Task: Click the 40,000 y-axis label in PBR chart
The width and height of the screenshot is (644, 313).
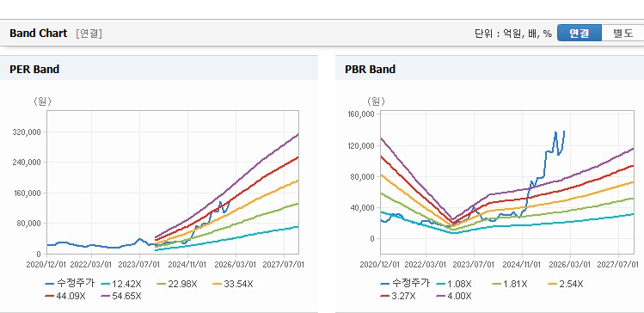Action: pos(364,208)
